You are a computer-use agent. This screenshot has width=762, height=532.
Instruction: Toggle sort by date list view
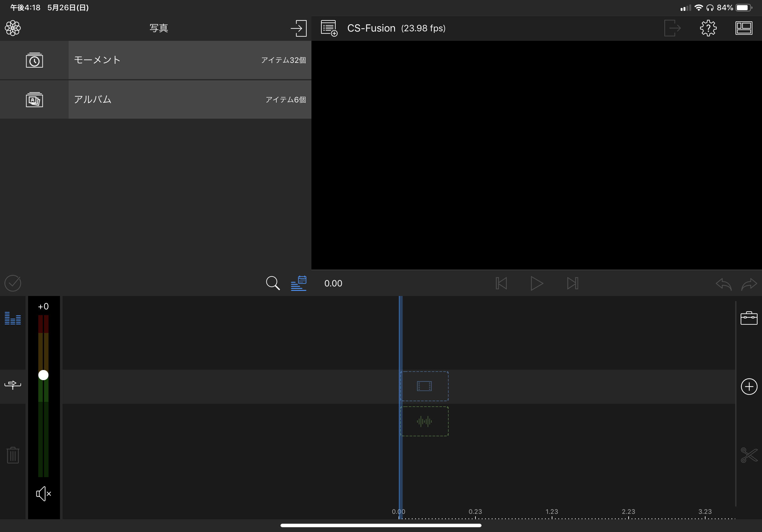click(298, 283)
